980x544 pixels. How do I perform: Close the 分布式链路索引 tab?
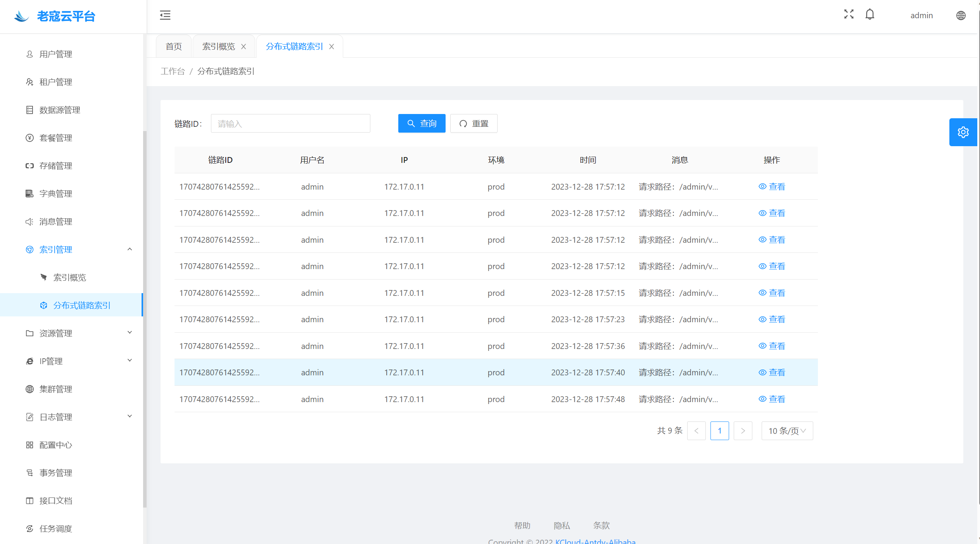[x=332, y=47]
